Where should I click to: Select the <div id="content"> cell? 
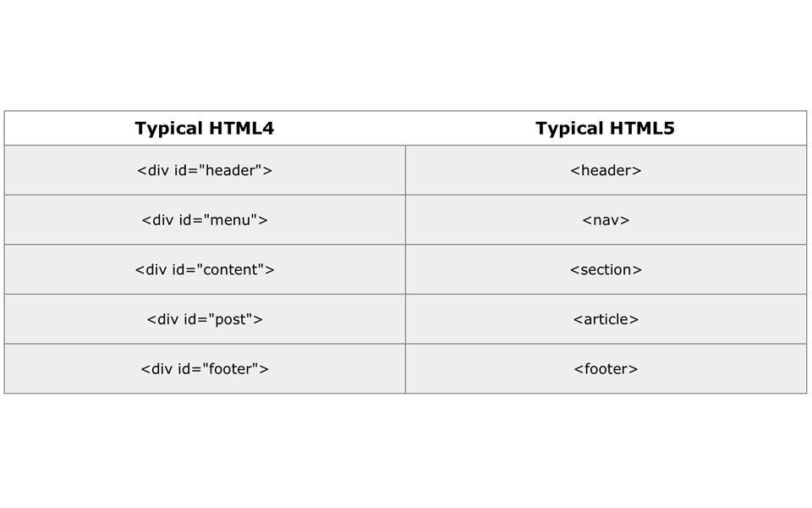point(205,269)
